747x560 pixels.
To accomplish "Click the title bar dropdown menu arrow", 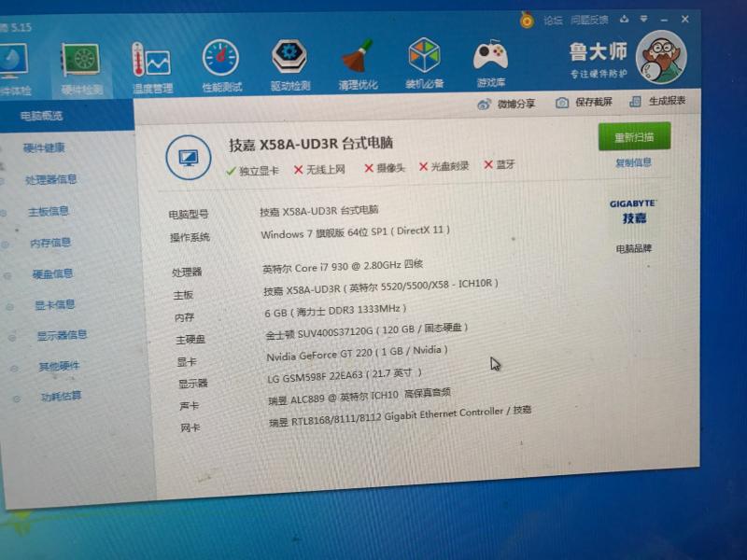I will point(643,19).
